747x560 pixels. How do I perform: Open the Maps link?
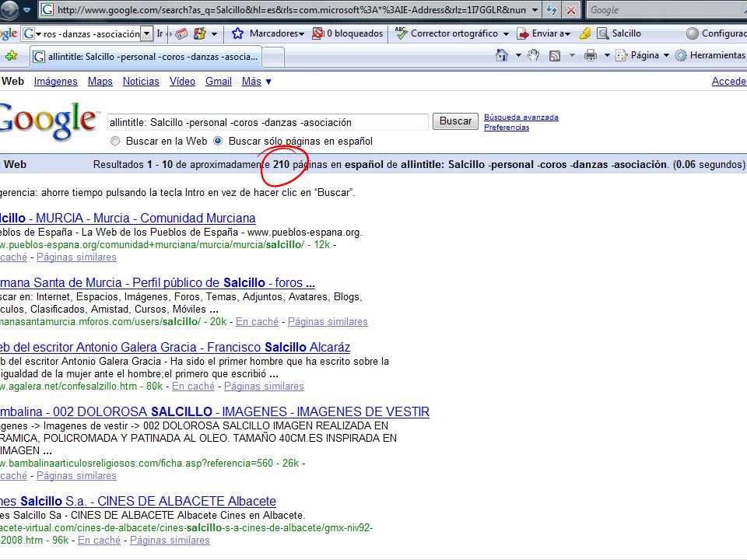pos(100,82)
